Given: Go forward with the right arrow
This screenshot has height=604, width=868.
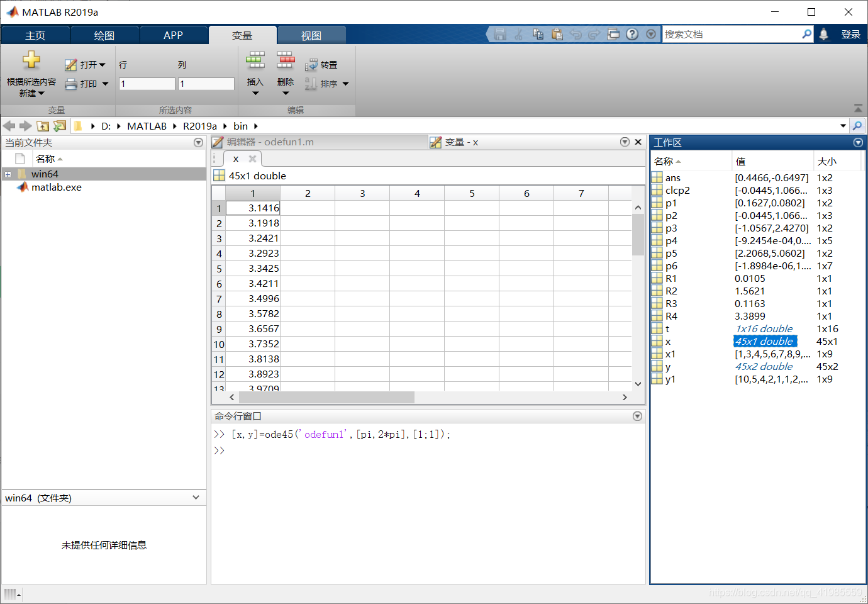Looking at the screenshot, I should 25,126.
